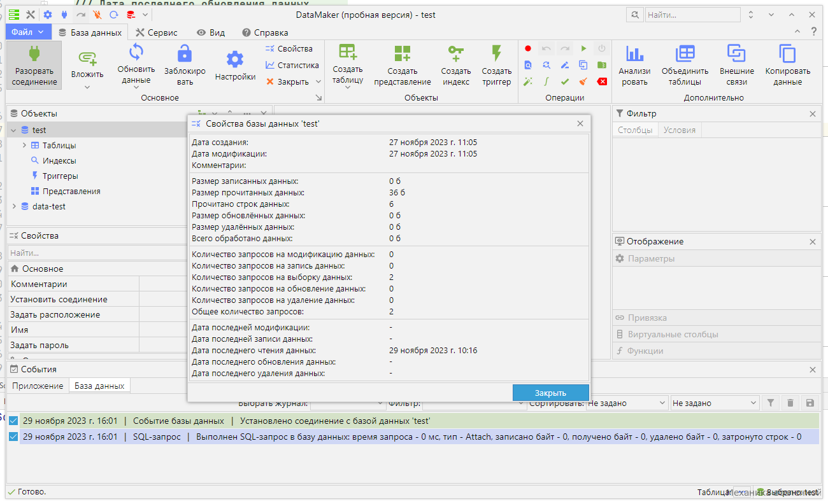
Task: Click the green folder operation icon
Action: (602, 65)
